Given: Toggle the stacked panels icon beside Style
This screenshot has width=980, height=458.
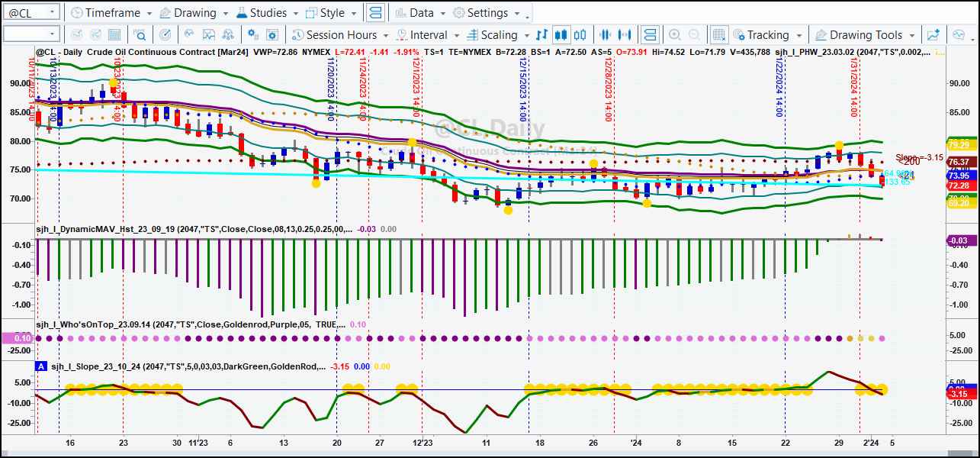Looking at the screenshot, I should 374,13.
